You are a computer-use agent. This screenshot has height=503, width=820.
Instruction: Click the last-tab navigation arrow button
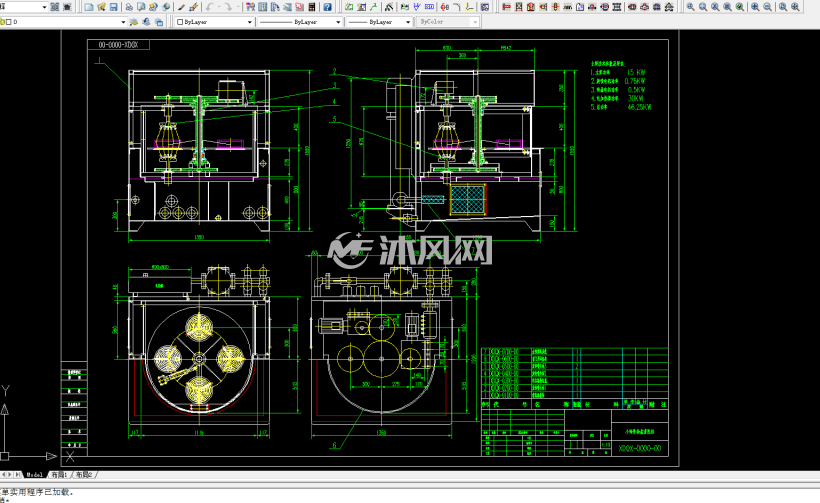click(19, 475)
